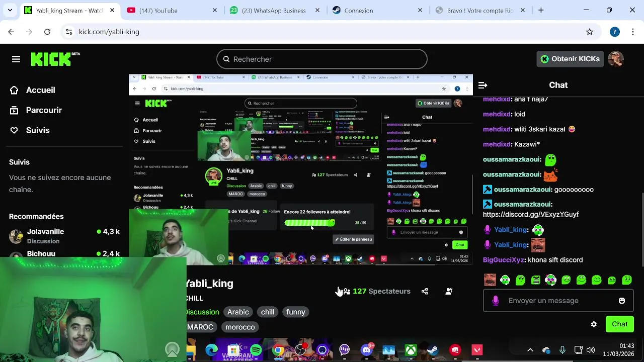Image resolution: width=644 pixels, height=362 pixels.
Task: Open Riot Client from taskbar
Action: click(455, 350)
